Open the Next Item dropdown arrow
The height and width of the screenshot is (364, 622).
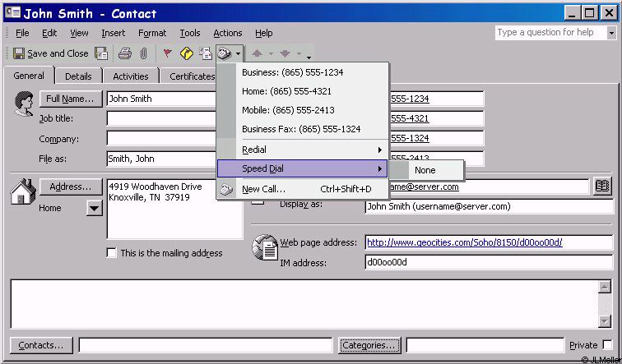pyautogui.click(x=299, y=54)
